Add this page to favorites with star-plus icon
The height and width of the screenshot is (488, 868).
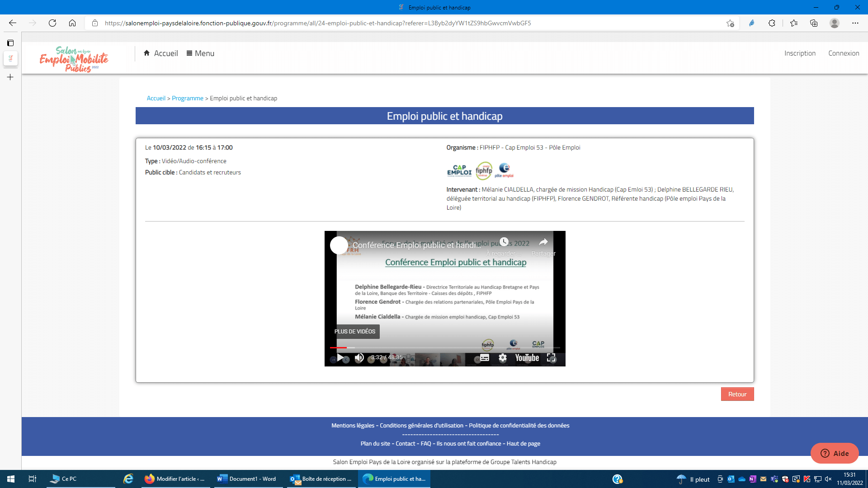coord(730,23)
